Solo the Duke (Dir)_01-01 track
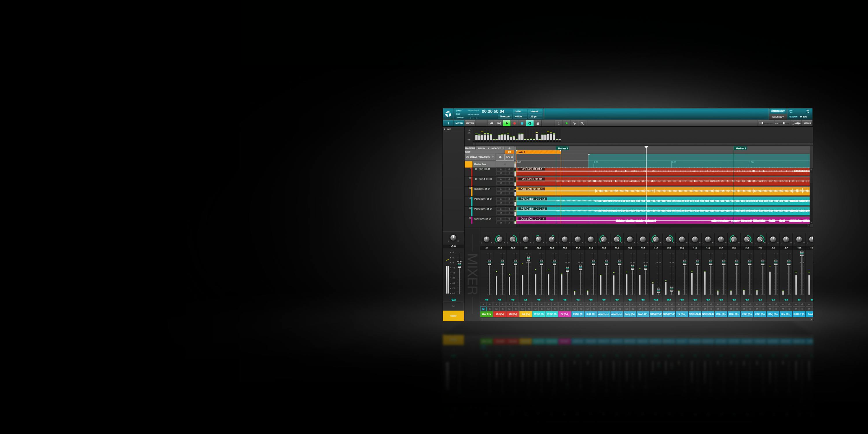Viewport: 868px width, 434px height. coord(510,223)
